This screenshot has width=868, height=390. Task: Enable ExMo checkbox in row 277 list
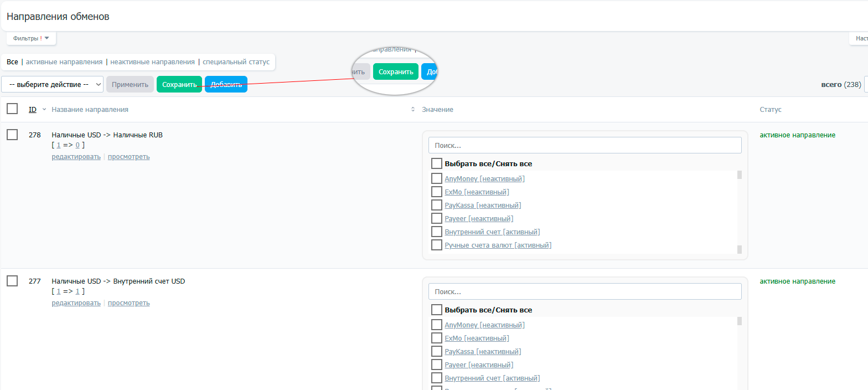(437, 338)
